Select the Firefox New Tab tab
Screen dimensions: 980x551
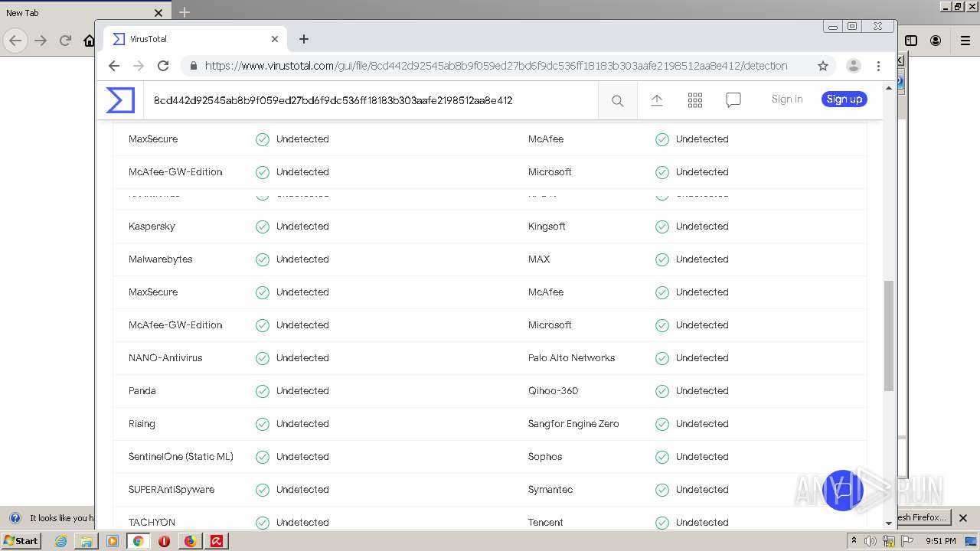pyautogui.click(x=84, y=13)
